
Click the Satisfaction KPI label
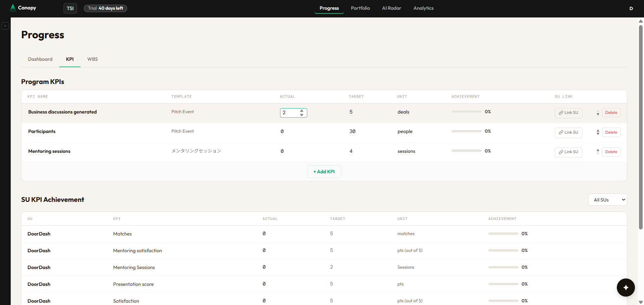[x=126, y=301]
